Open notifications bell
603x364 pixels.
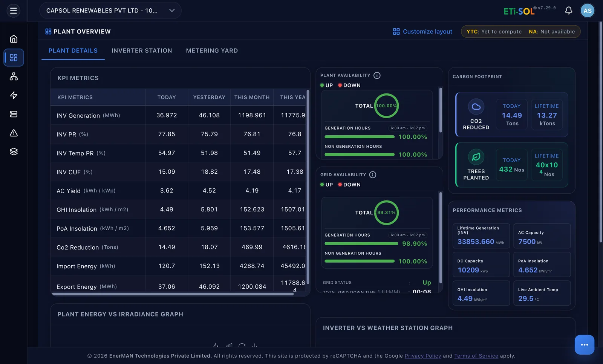coord(569,11)
